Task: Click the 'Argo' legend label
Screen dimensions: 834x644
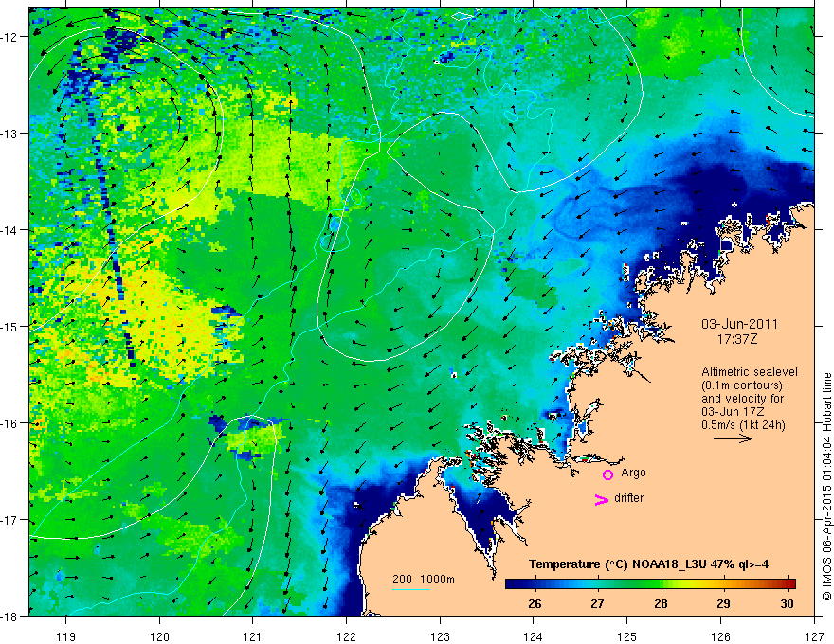Action: (x=633, y=473)
